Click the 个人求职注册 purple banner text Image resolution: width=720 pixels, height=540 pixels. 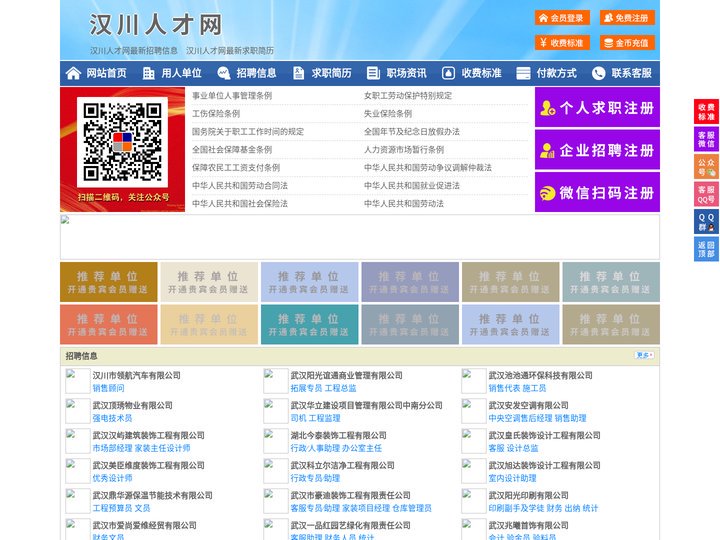tap(607, 108)
